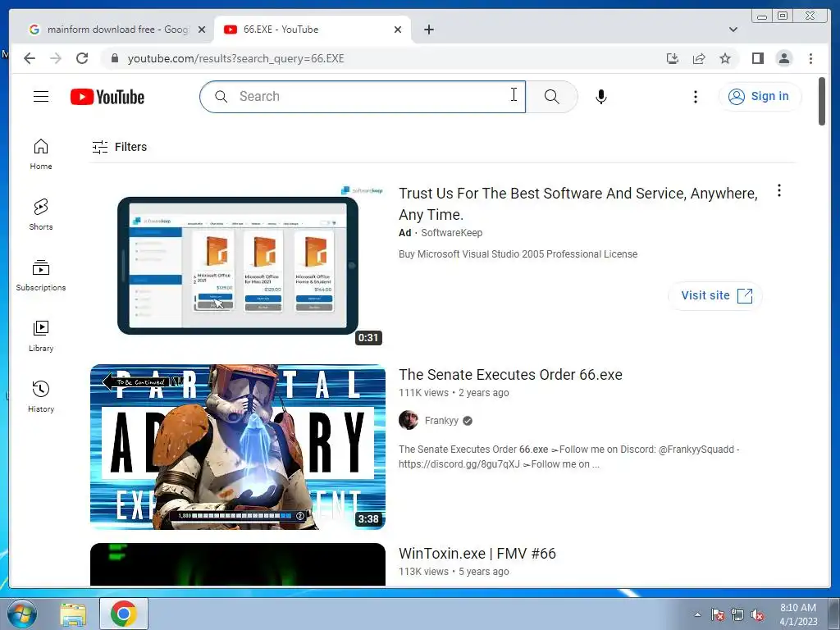The image size is (840, 630).
Task: Bookmark this page with star icon
Action: tap(725, 58)
